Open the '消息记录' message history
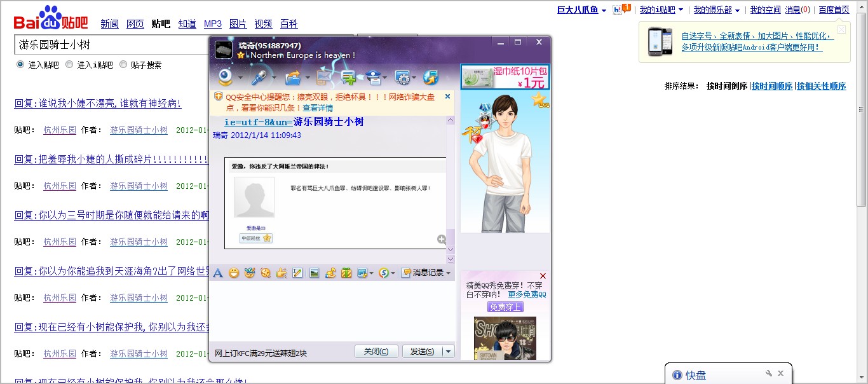This screenshot has width=868, height=384. 426,273
